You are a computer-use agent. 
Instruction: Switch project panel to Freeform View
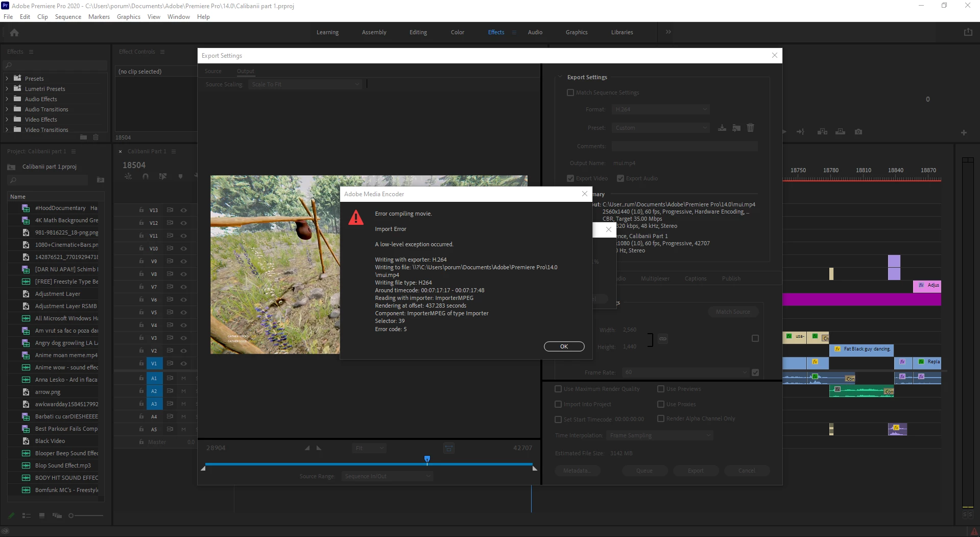click(57, 516)
